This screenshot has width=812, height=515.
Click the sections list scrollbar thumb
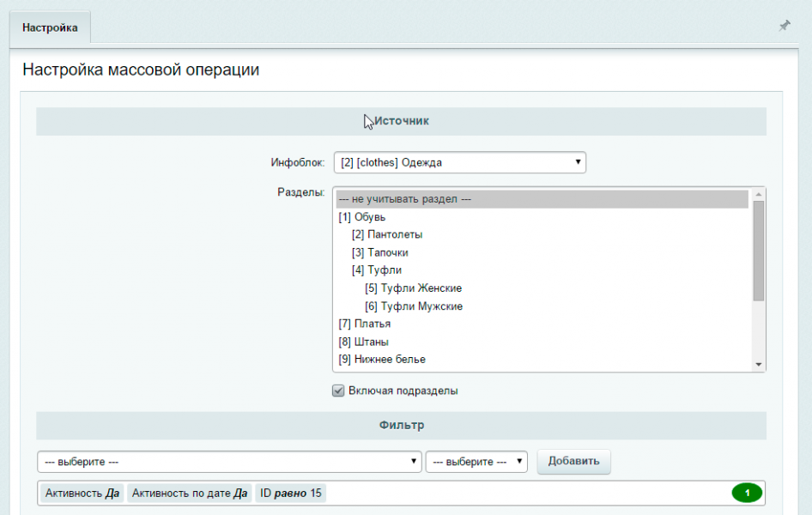758,249
